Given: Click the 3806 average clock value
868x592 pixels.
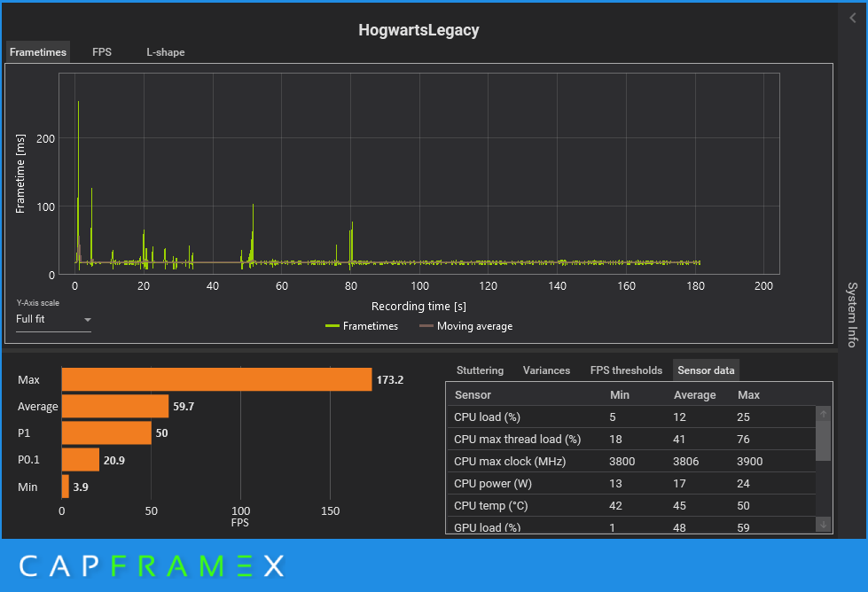Looking at the screenshot, I should (x=686, y=462).
